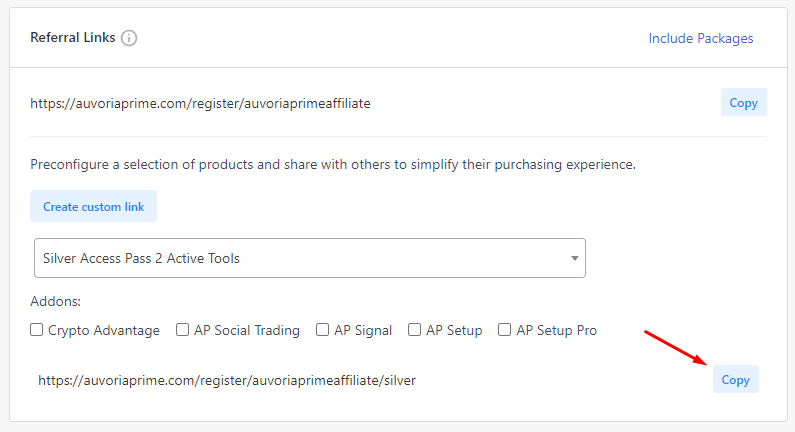The height and width of the screenshot is (432, 795).
Task: Click the Create custom link button
Action: pyautogui.click(x=93, y=206)
